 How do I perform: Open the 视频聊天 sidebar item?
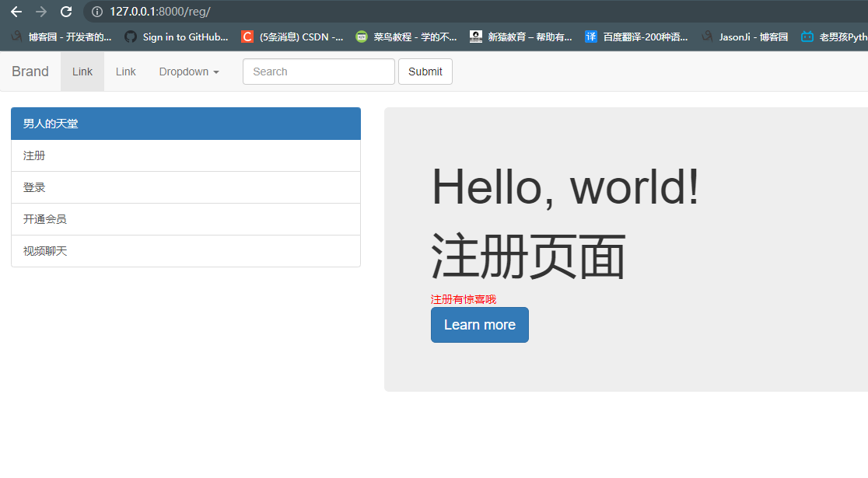pyautogui.click(x=186, y=251)
